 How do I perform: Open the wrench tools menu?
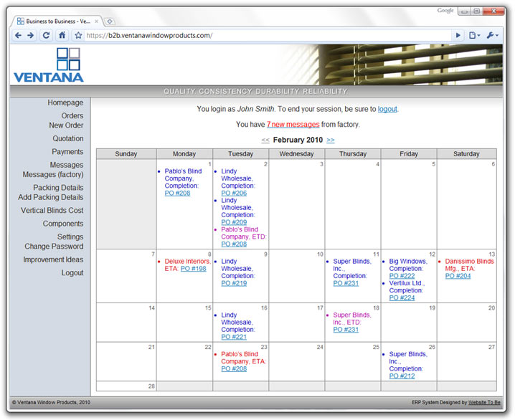click(492, 35)
